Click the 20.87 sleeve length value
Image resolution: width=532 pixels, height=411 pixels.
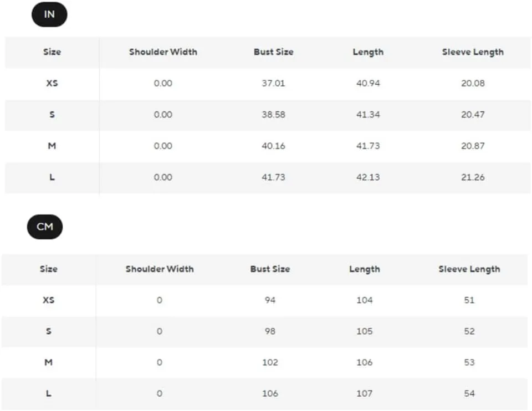473,146
